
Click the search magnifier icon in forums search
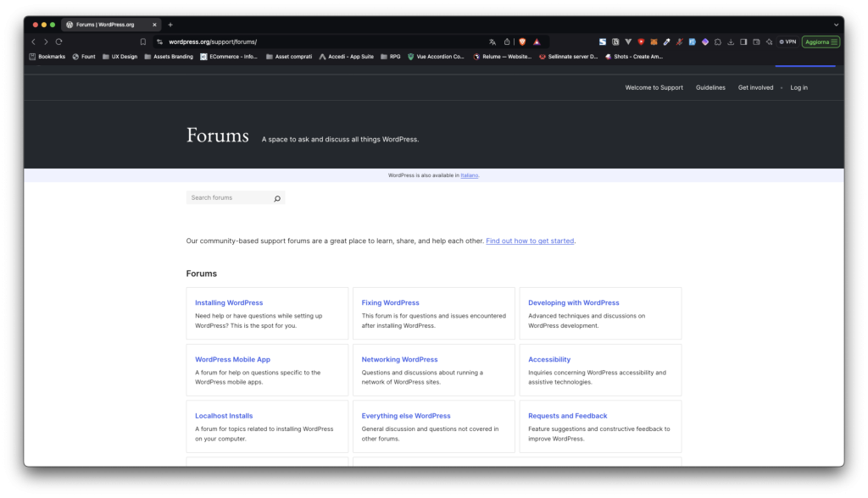coord(276,198)
